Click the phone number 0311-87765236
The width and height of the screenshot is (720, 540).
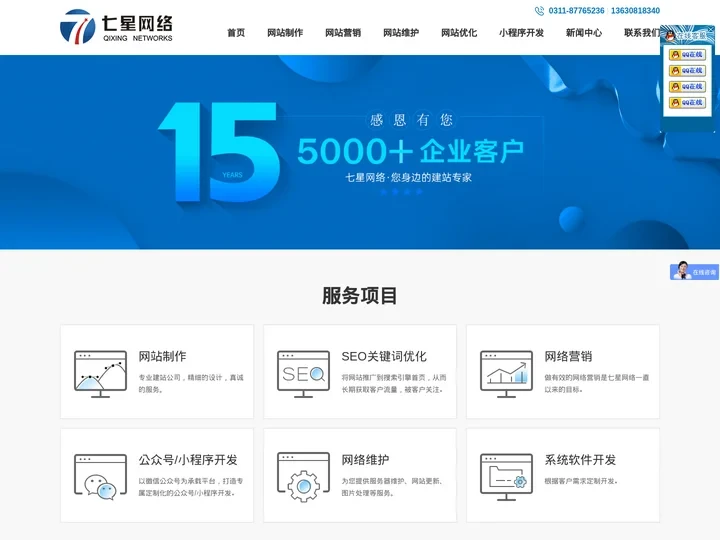click(577, 11)
